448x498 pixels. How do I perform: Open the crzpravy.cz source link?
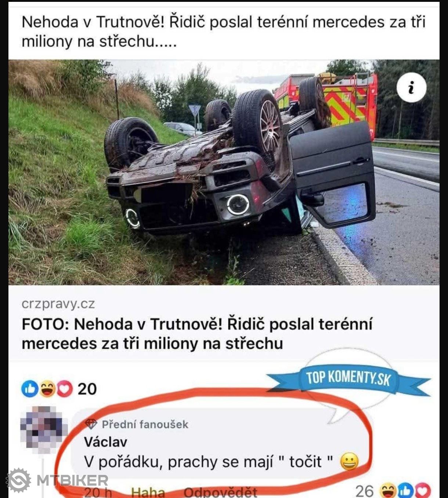pyautogui.click(x=58, y=304)
